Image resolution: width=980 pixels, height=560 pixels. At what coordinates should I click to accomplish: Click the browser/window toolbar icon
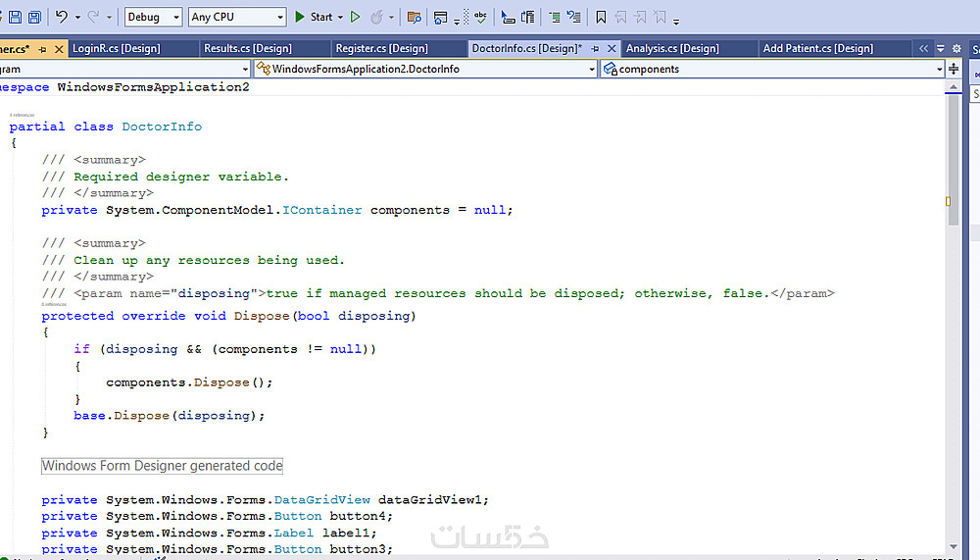tap(441, 18)
